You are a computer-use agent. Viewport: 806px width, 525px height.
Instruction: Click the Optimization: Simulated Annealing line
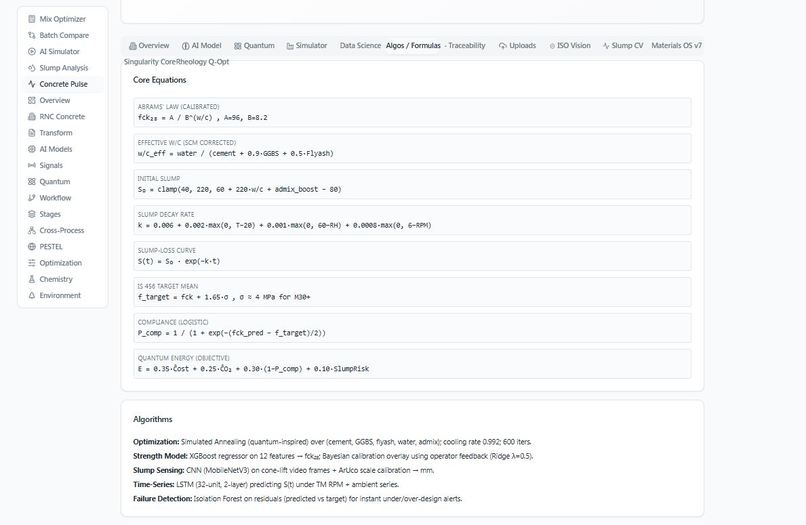pos(333,442)
